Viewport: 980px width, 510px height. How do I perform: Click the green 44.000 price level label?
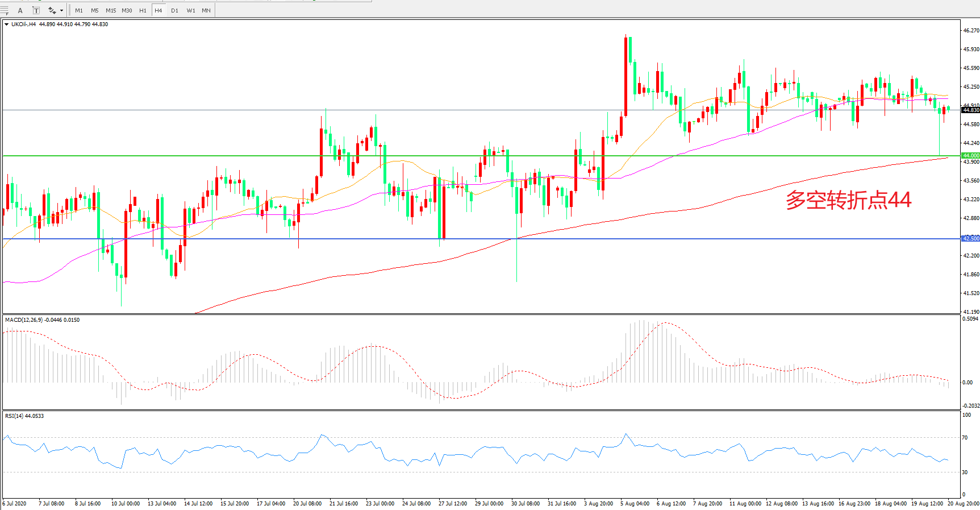click(970, 155)
